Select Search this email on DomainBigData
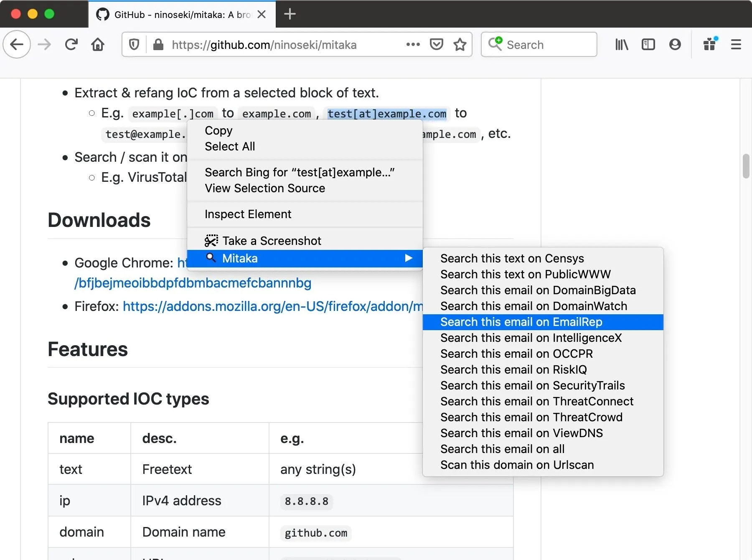 click(x=543, y=290)
